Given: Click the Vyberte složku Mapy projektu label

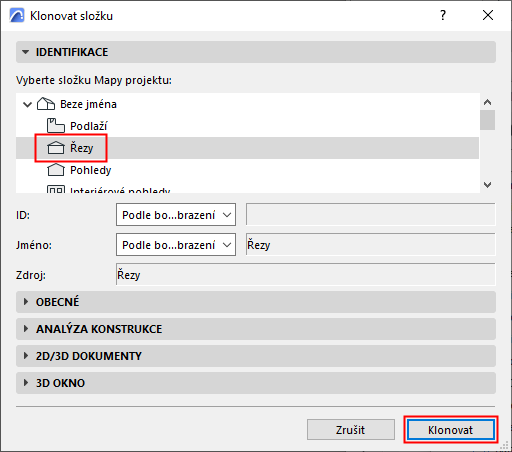Looking at the screenshot, I should coord(94,80).
